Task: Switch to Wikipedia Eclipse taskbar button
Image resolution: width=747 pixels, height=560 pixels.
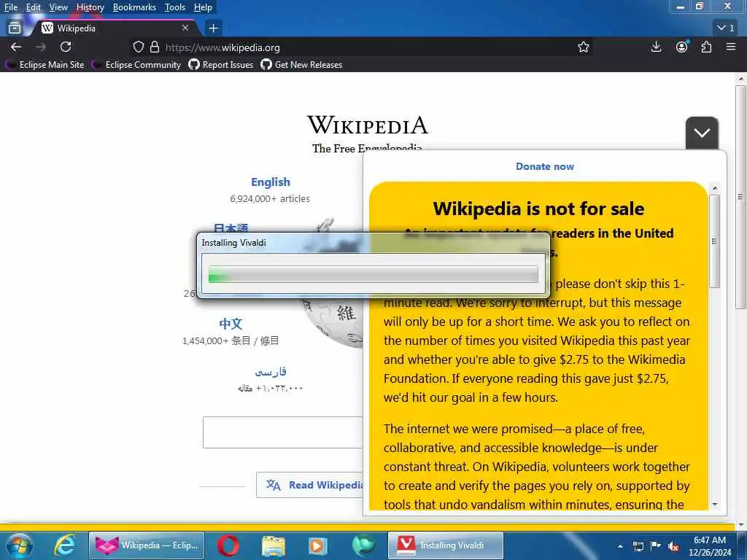Action: (x=147, y=545)
